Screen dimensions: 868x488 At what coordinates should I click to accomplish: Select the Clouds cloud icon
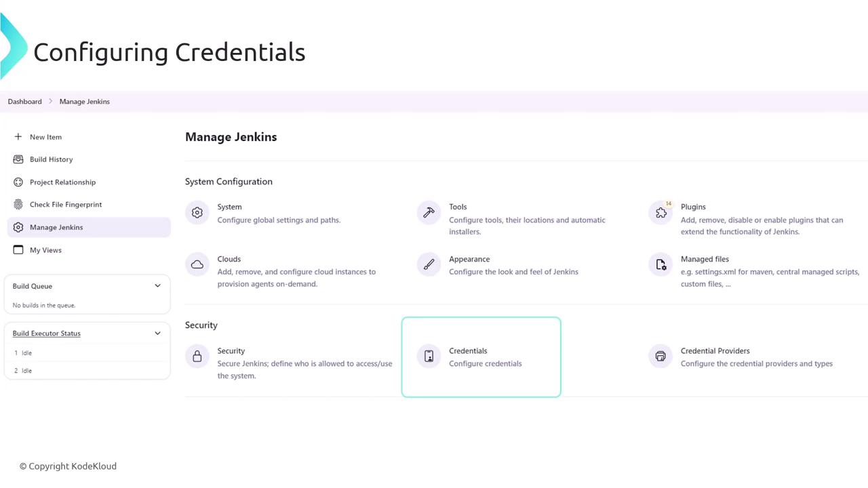[197, 265]
